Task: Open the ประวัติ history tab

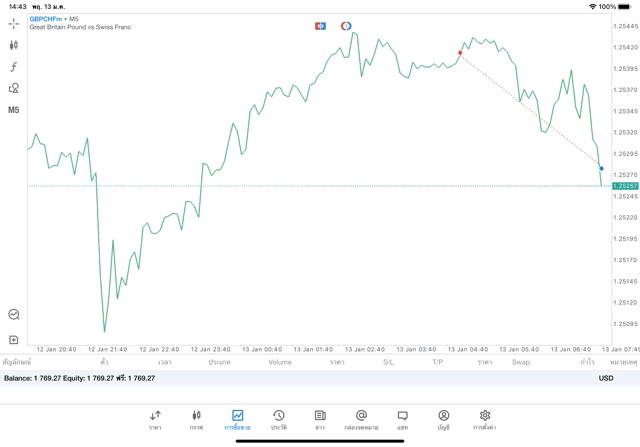Action: (x=278, y=419)
